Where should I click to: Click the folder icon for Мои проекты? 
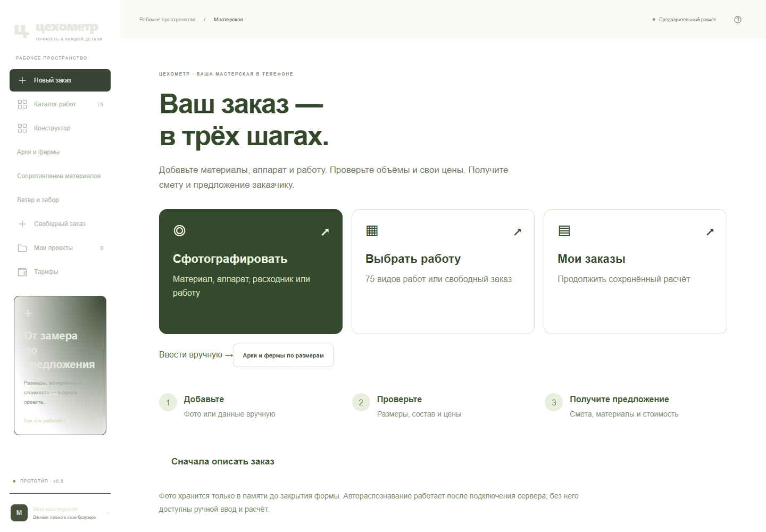tap(22, 248)
